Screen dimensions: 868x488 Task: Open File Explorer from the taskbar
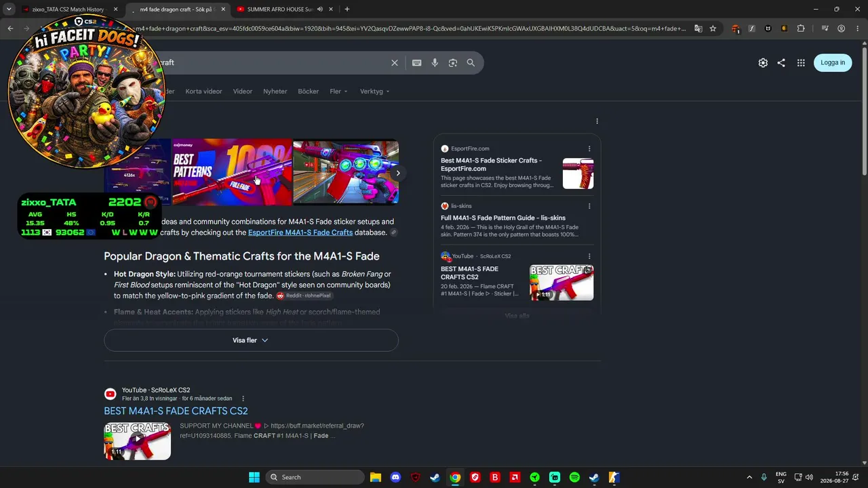[376, 477]
